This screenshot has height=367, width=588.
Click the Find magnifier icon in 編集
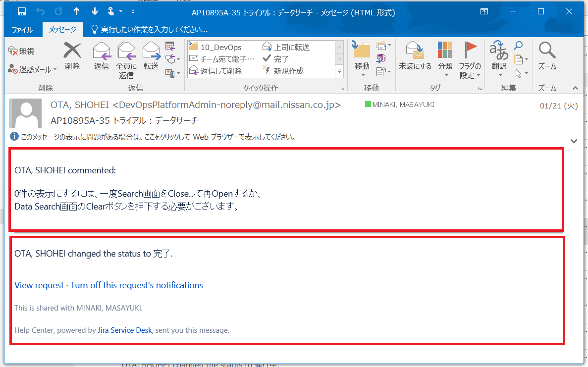tap(518, 46)
